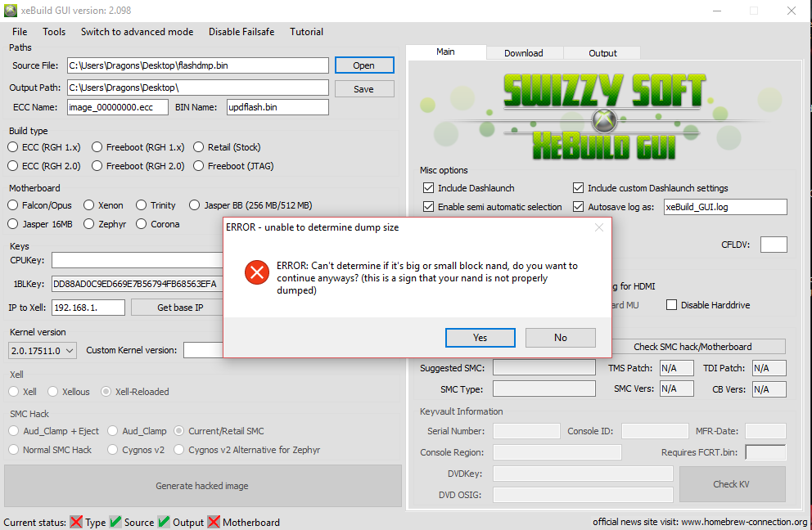Select ECC (RGH 2.0) build type

(44, 165)
